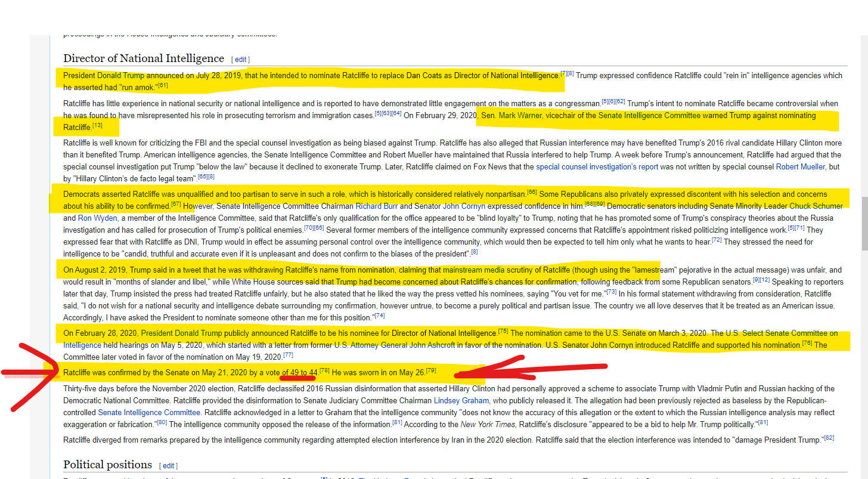Image resolution: width=868 pixels, height=479 pixels.
Task: Jump to citation [73] after 'You vet for me'
Action: pos(611,292)
